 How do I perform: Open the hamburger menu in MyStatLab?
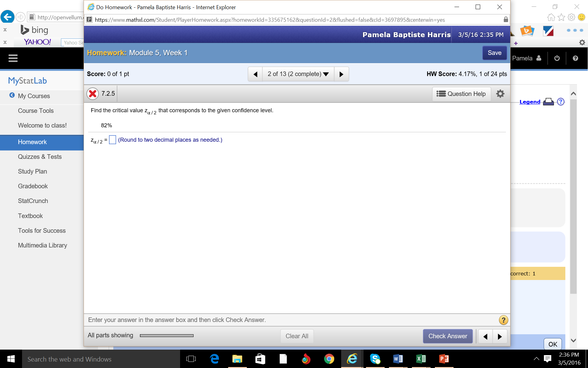point(13,58)
